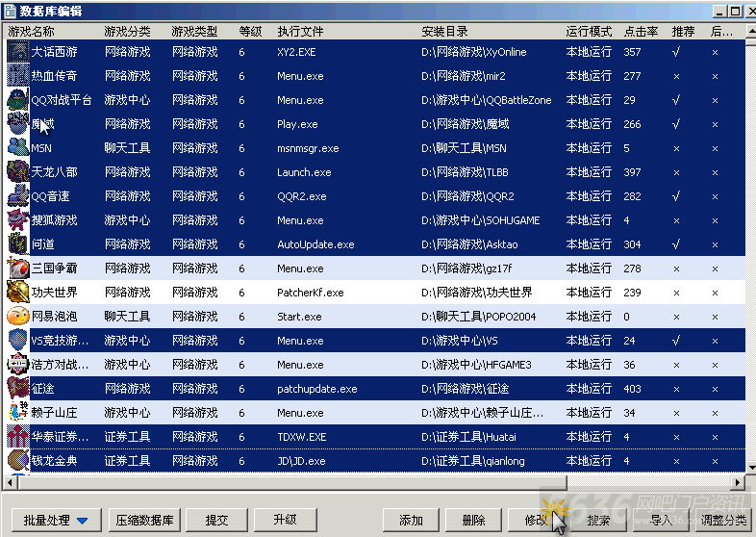Click the 调整分类 button

coord(723,520)
